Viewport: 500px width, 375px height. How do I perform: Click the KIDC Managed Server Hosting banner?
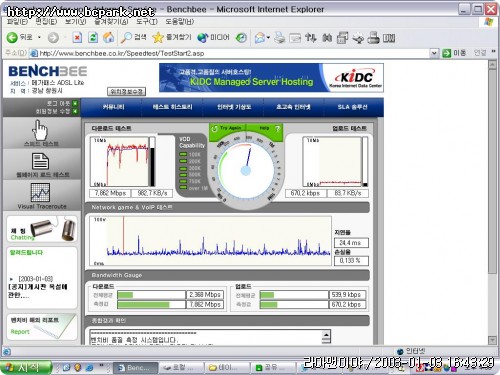pyautogui.click(x=271, y=78)
